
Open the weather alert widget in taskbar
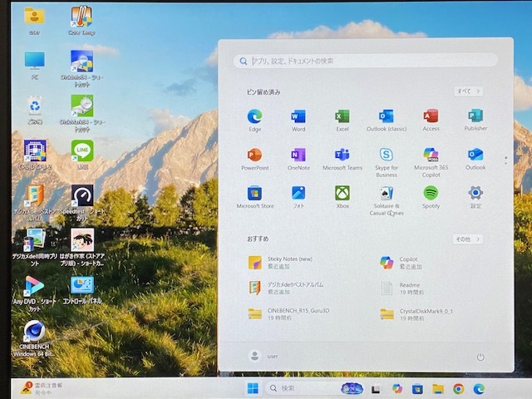[x=42, y=388]
